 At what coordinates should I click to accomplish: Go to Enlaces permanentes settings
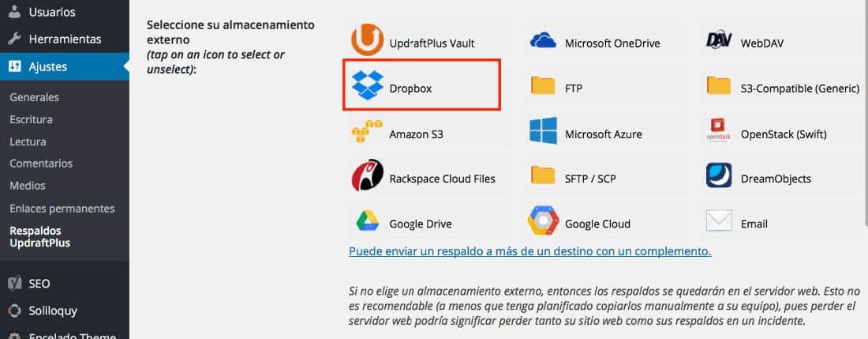(62, 209)
